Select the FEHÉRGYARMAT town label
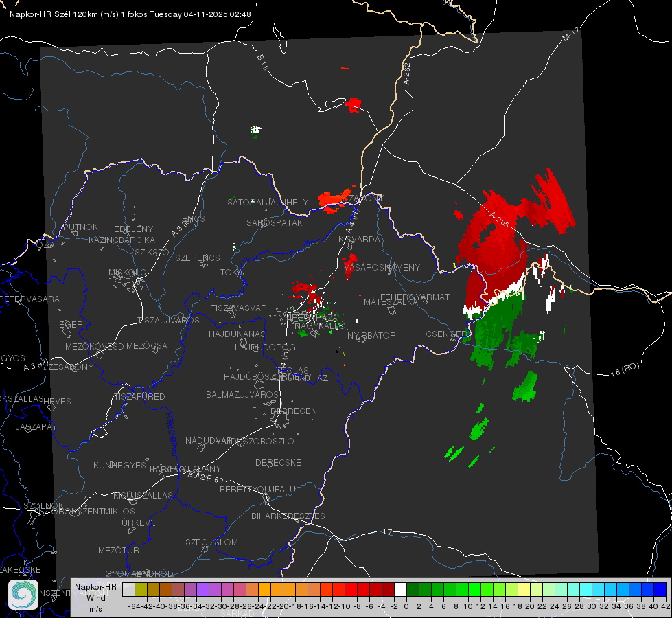Image resolution: width=672 pixels, height=618 pixels. point(415,297)
